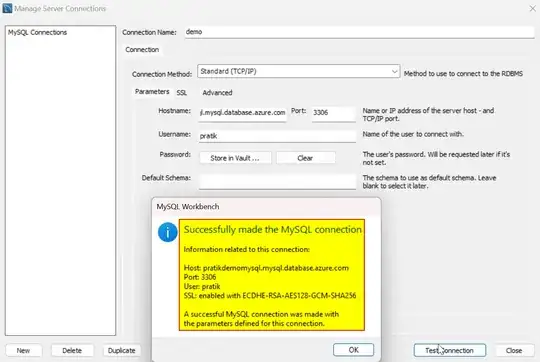Click the SSL enabled cipher text line
540x362 pixels.
[270, 296]
